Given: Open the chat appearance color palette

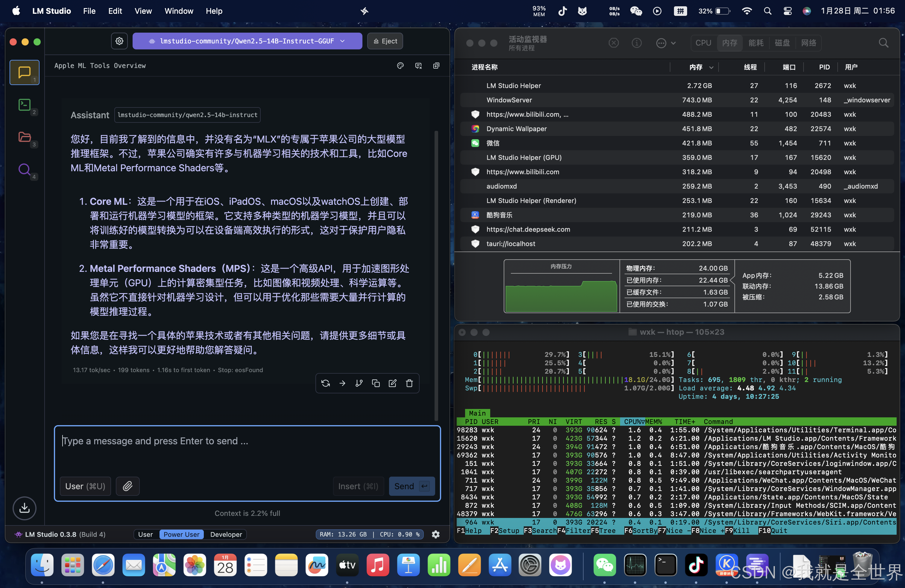Looking at the screenshot, I should point(400,66).
